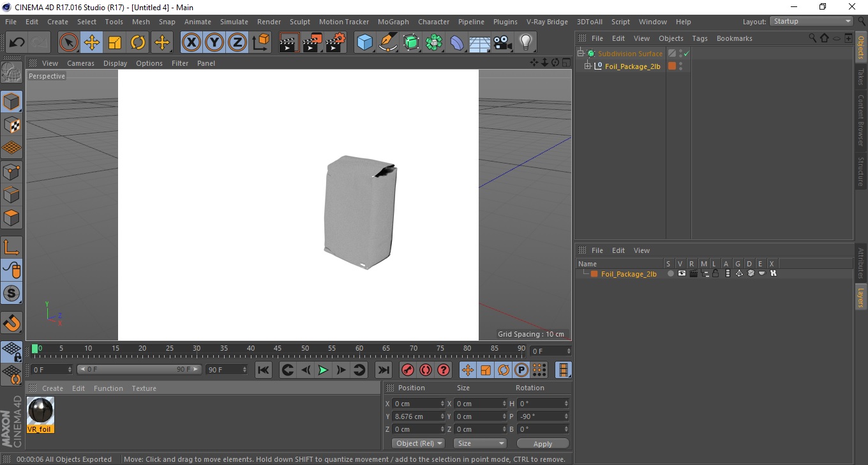
Task: Click Position Y field showing 8.676 cm
Action: [419, 416]
